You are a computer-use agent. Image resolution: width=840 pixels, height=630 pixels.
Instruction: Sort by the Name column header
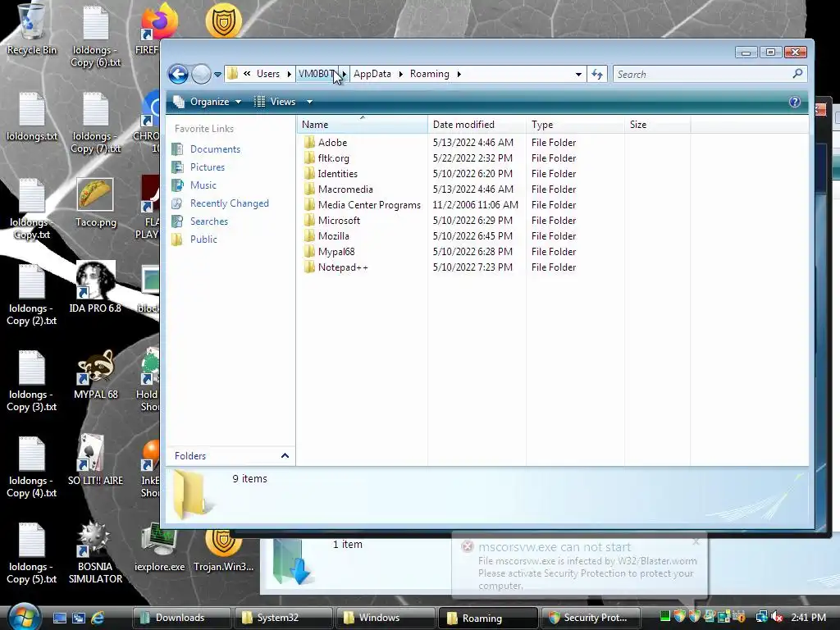[362, 125]
